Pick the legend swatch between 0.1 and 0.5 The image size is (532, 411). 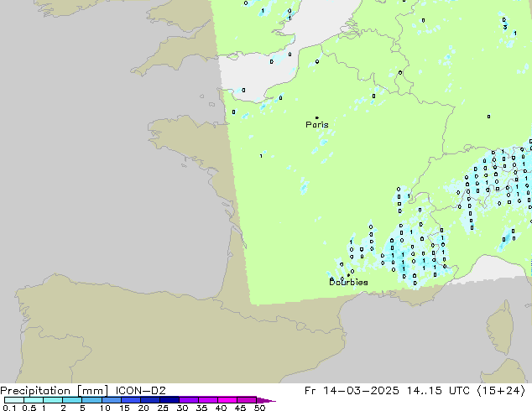tap(13, 400)
